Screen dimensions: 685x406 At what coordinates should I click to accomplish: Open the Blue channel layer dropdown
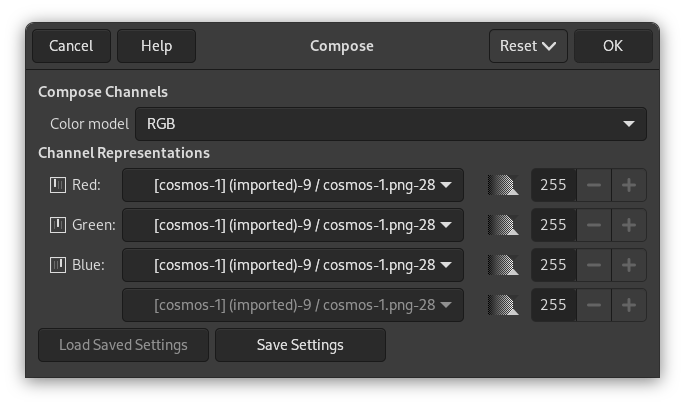pos(293,265)
